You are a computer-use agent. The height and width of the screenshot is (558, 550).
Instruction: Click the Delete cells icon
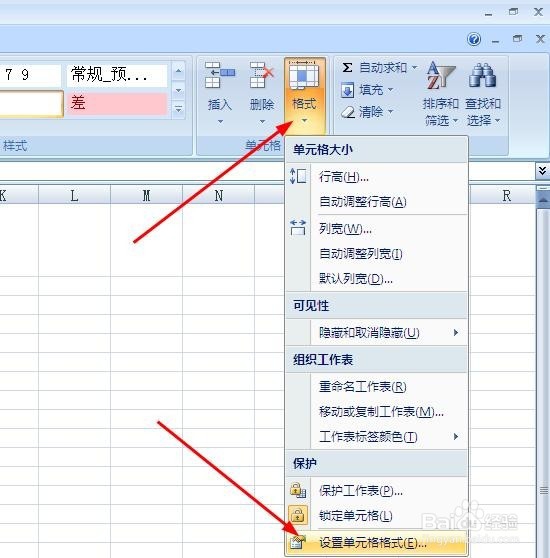pyautogui.click(x=261, y=75)
